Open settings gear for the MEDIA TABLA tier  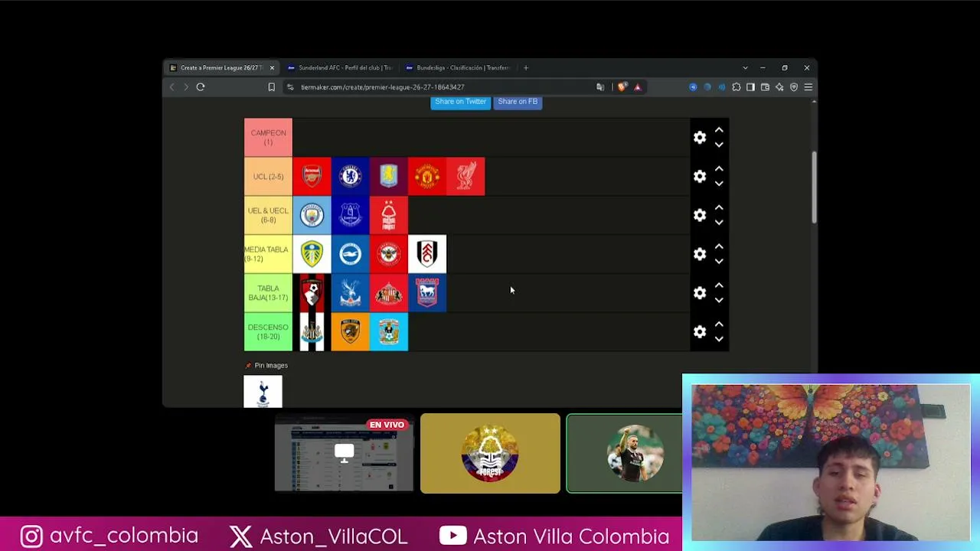700,254
